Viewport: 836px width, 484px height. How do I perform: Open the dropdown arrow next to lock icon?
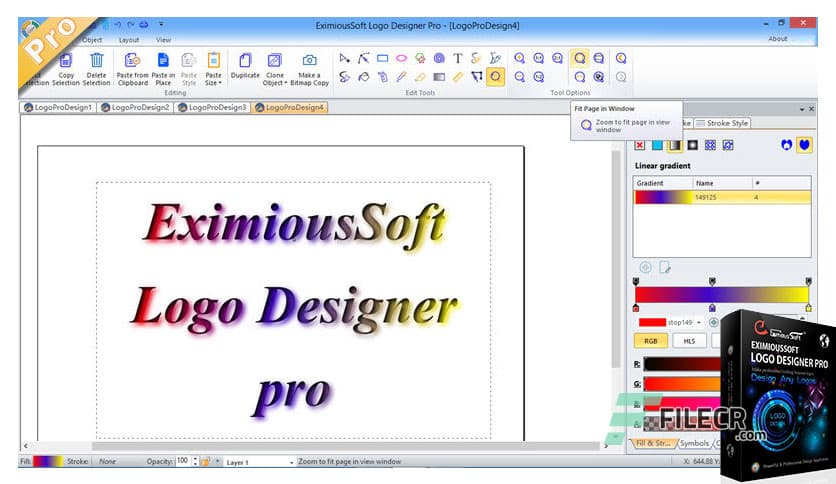218,462
